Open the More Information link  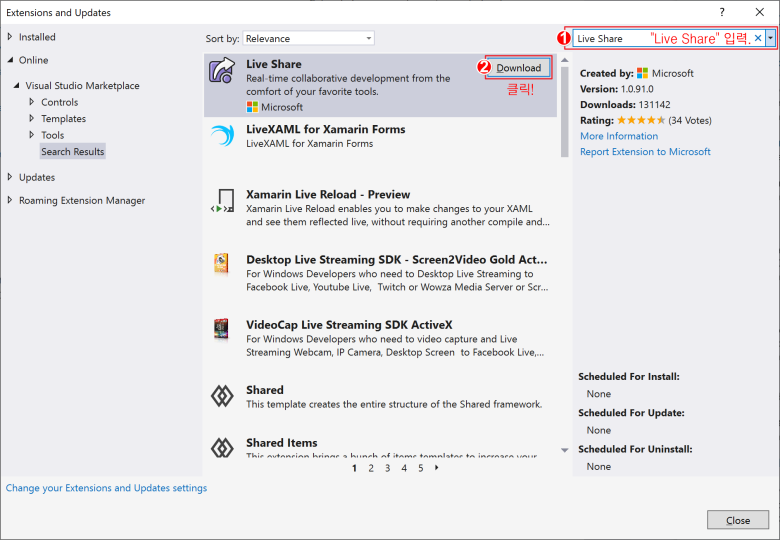point(619,136)
